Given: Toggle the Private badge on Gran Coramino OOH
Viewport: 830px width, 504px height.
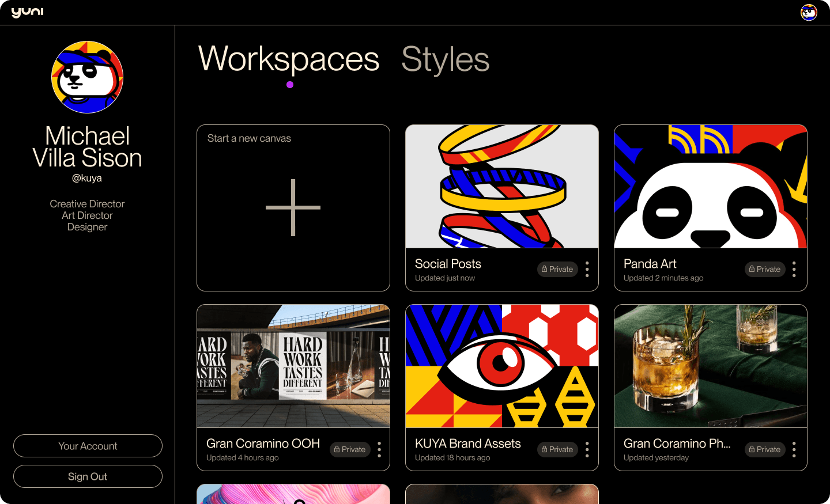Looking at the screenshot, I should pyautogui.click(x=350, y=449).
